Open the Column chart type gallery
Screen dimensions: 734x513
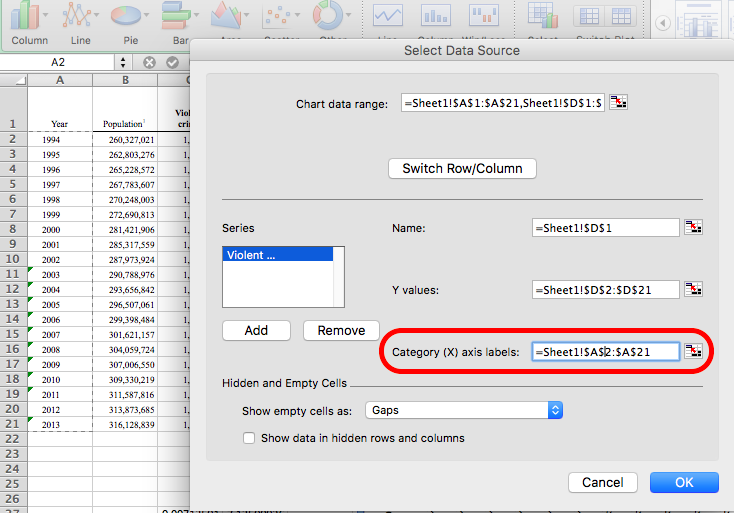pyautogui.click(x=30, y=24)
